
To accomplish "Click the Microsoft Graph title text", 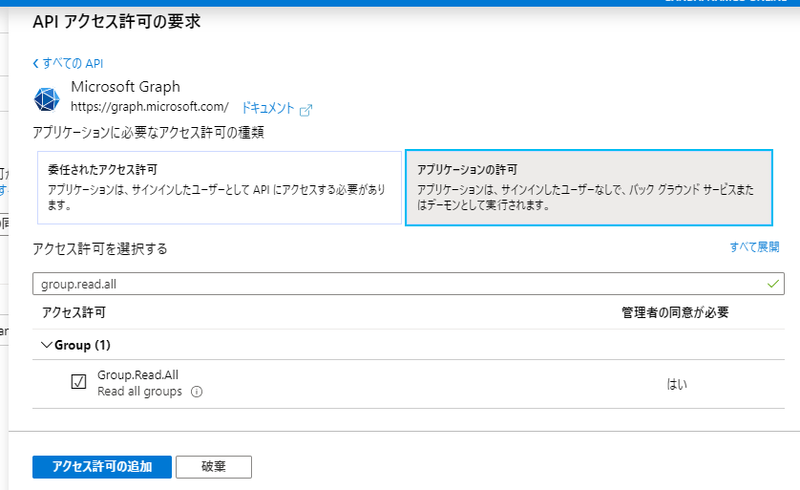I will (126, 87).
